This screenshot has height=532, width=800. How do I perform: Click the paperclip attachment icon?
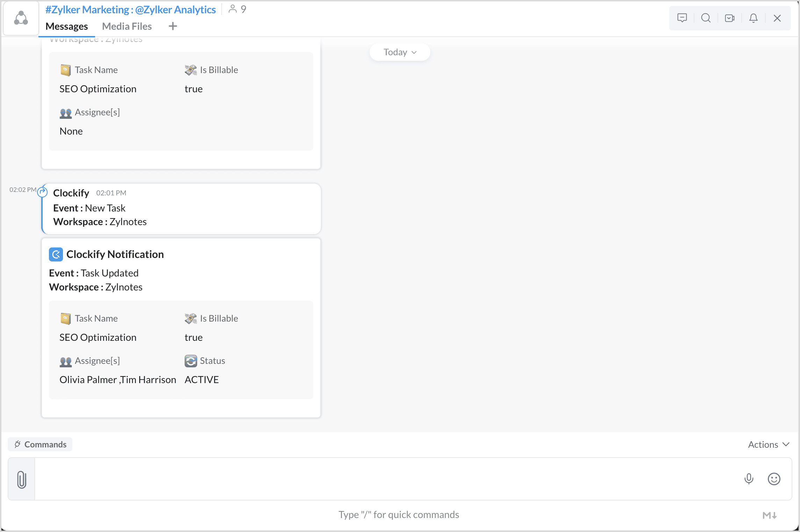pos(22,479)
